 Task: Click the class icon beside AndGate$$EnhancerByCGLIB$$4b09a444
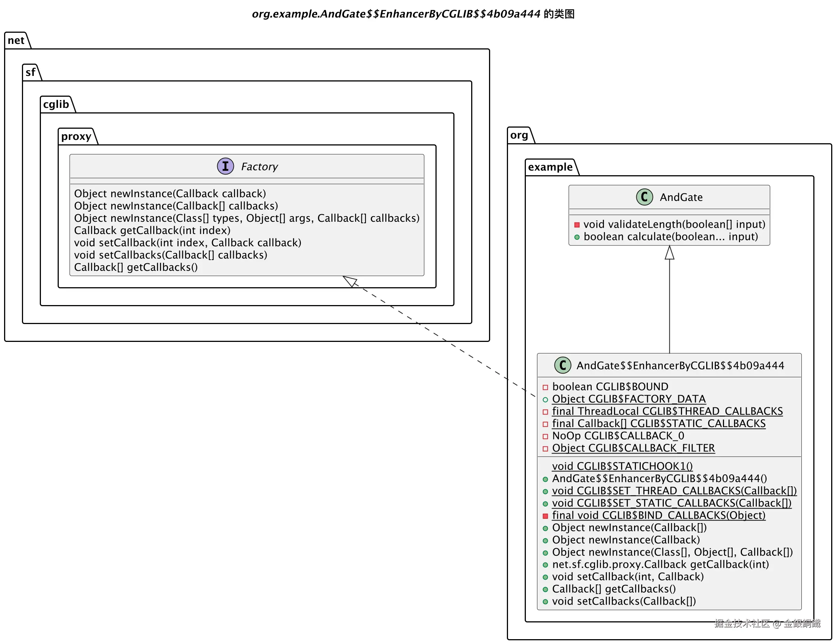562,365
